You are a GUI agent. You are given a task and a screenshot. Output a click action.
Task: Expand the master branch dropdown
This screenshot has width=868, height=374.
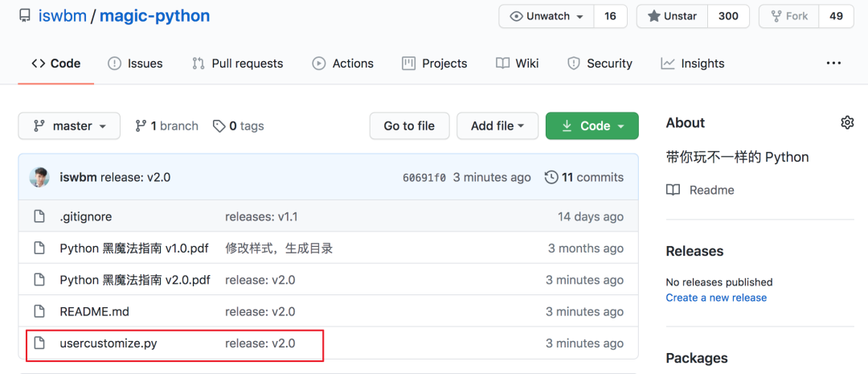(x=69, y=125)
